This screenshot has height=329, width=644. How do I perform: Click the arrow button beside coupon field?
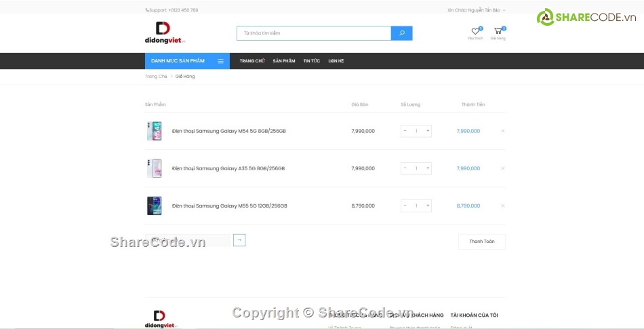(239, 240)
